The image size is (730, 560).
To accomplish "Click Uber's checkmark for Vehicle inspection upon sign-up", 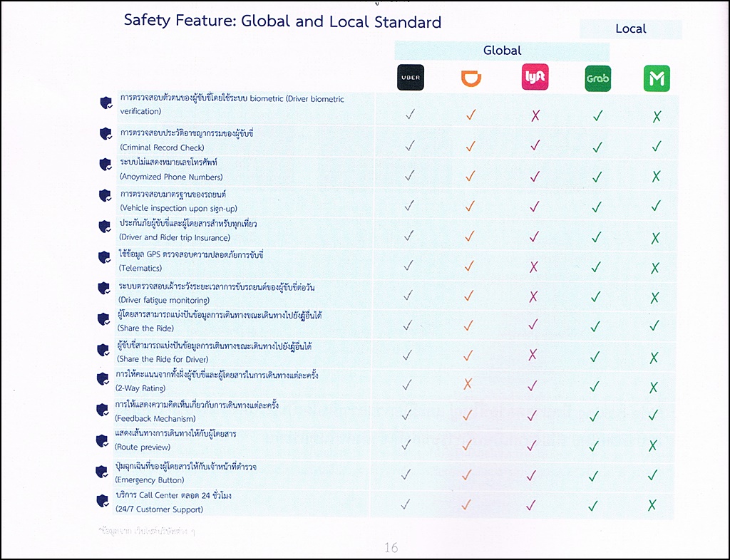I will [x=409, y=206].
